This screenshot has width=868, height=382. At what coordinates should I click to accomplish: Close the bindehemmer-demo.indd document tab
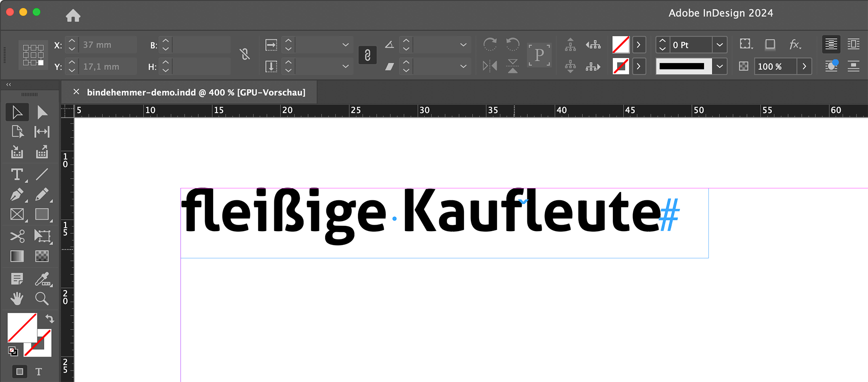[76, 92]
